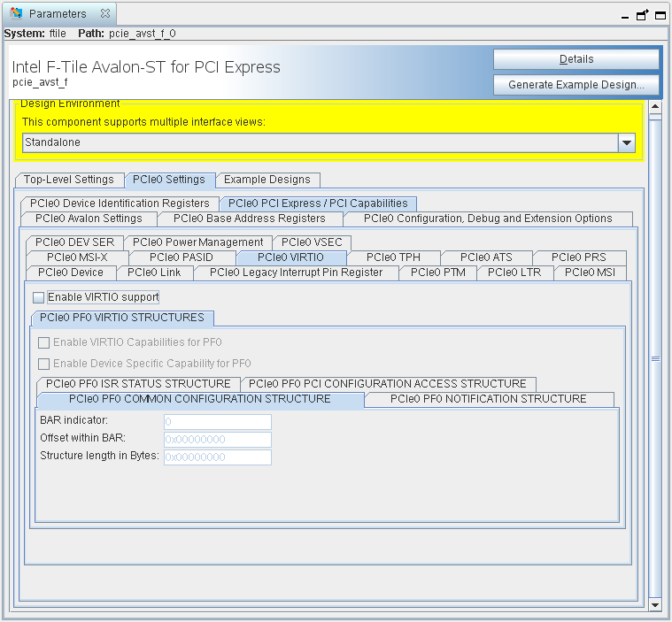Screen dimensions: 672x622
Task: Open PCIe0 Base Address Registers tab
Action: click(250, 219)
